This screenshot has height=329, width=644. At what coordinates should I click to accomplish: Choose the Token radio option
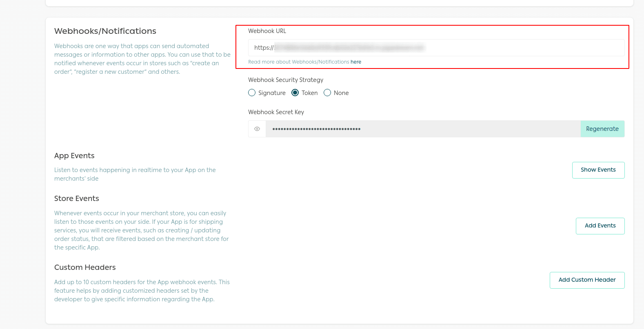click(295, 93)
